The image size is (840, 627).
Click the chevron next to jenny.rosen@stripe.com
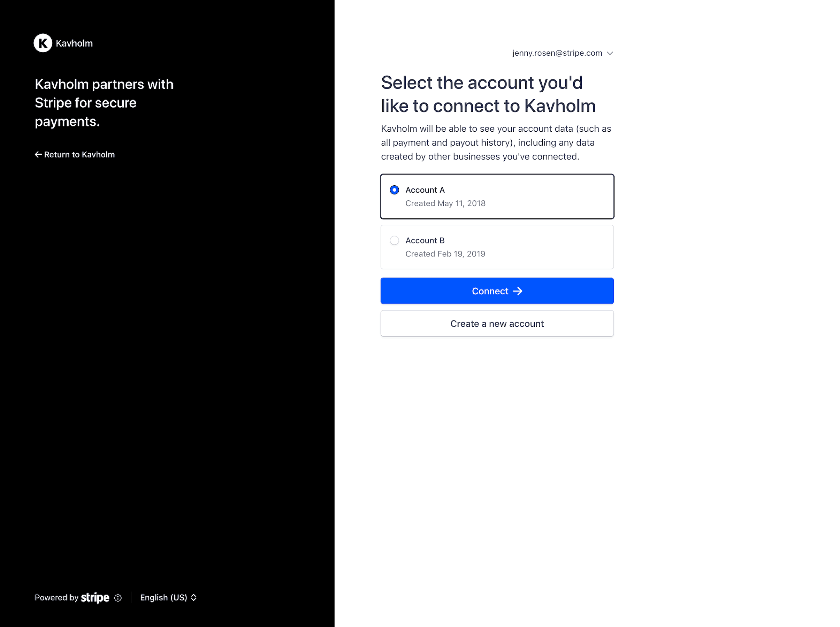[x=610, y=53]
